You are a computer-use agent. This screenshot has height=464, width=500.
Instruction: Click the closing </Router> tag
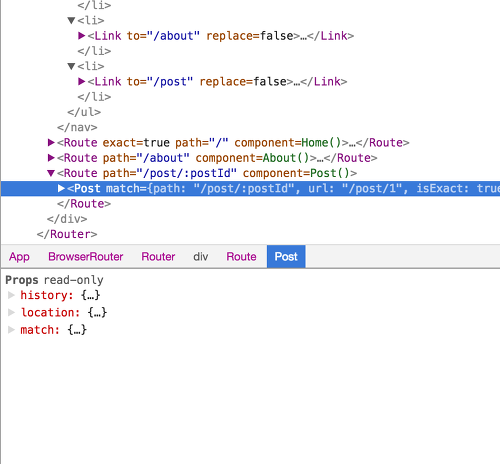coord(67,234)
